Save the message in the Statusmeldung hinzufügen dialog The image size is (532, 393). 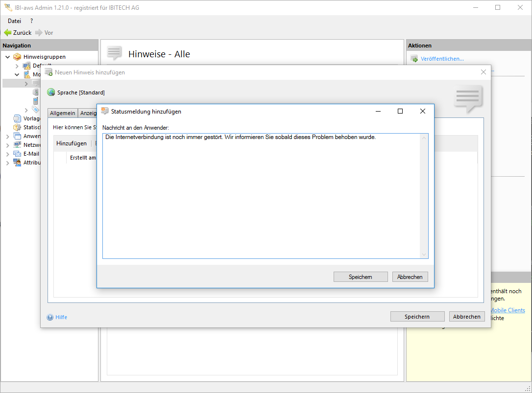coord(361,277)
